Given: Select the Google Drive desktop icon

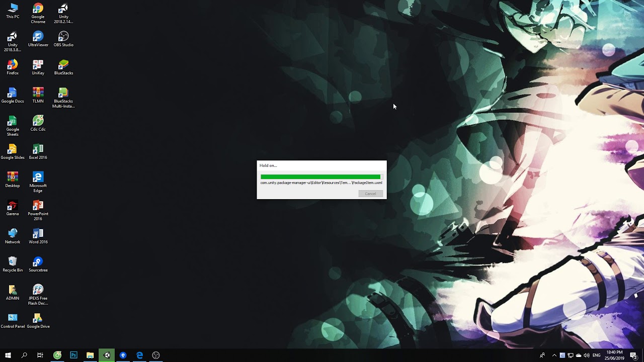Looking at the screenshot, I should tap(38, 321).
